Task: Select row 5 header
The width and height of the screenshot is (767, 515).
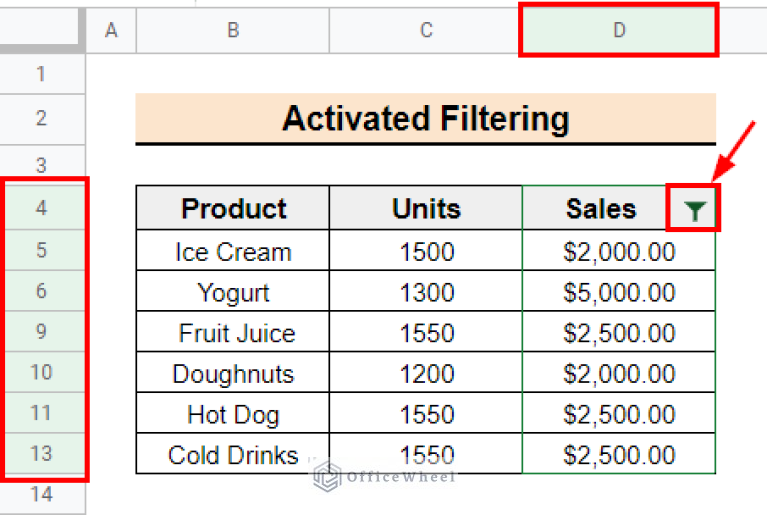Action: pyautogui.click(x=42, y=250)
